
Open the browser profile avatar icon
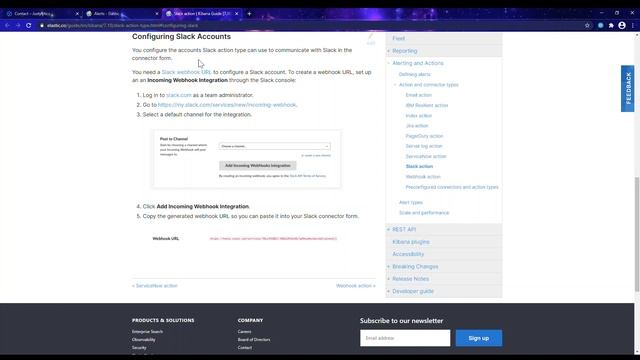click(622, 25)
